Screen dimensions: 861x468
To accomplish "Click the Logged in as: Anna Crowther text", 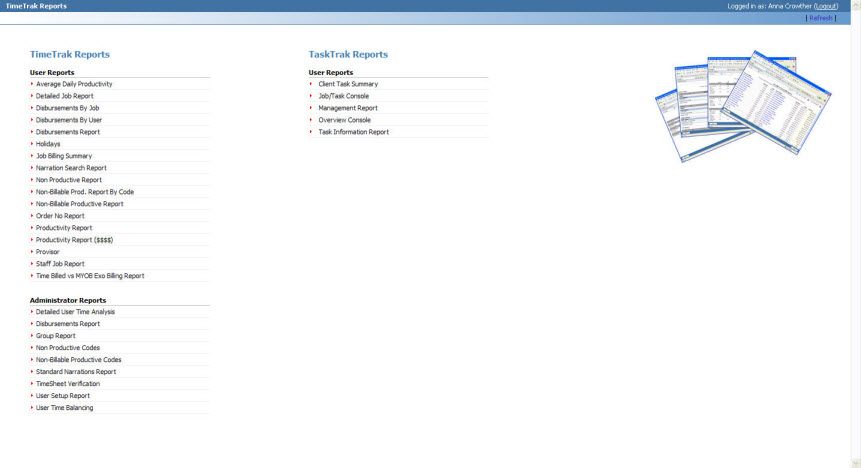I will pos(769,6).
